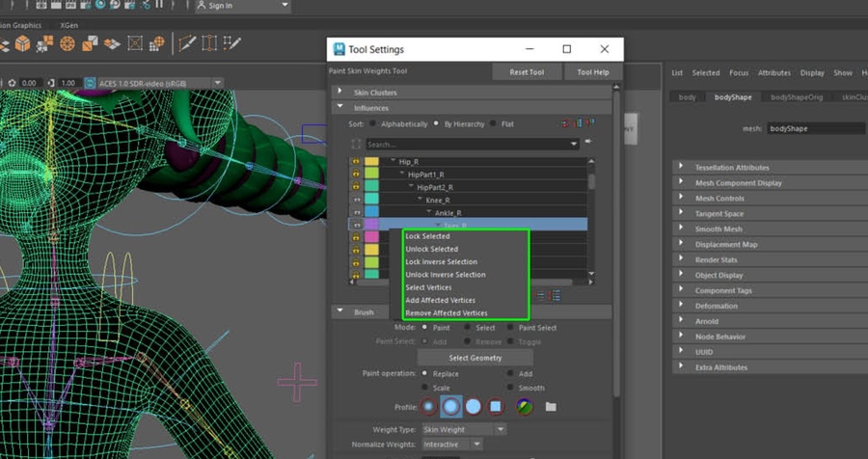Screen dimensions: 868x459
Task: Choose the square brush profile icon
Action: [497, 407]
